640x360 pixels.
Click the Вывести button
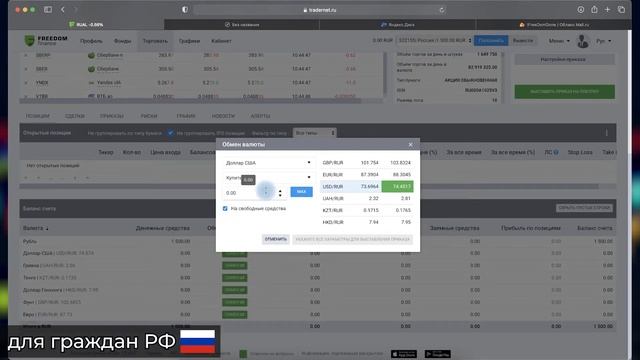point(523,40)
